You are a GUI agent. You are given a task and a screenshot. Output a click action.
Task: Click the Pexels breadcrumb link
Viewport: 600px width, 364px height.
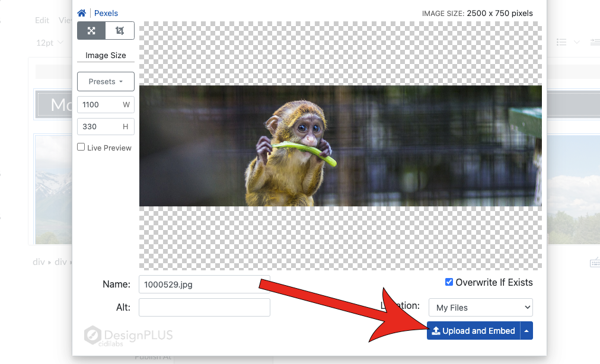point(106,12)
